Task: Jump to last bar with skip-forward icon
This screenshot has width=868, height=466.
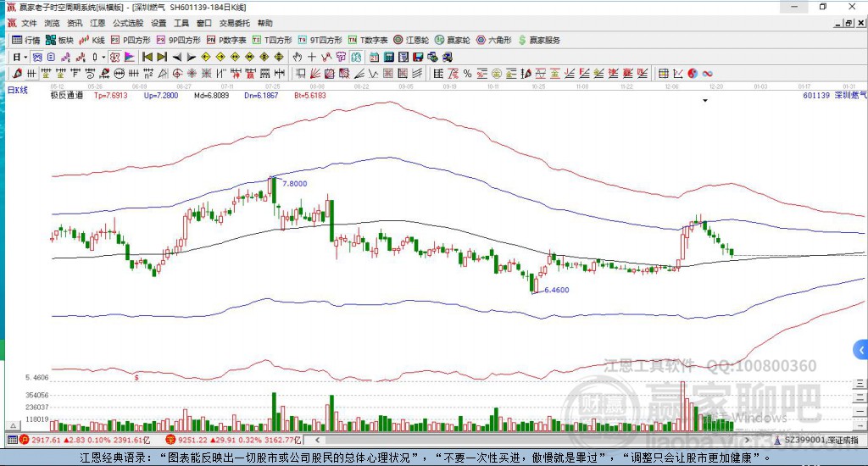Action: coord(162,57)
